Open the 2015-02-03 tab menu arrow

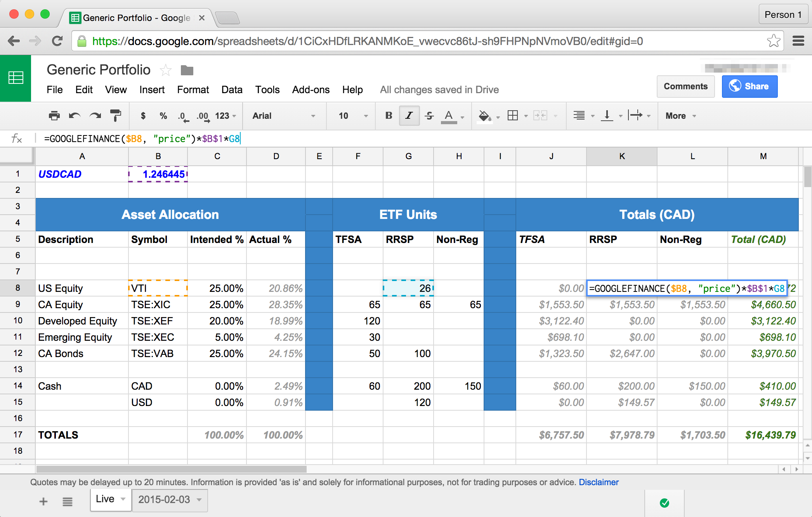coord(199,500)
